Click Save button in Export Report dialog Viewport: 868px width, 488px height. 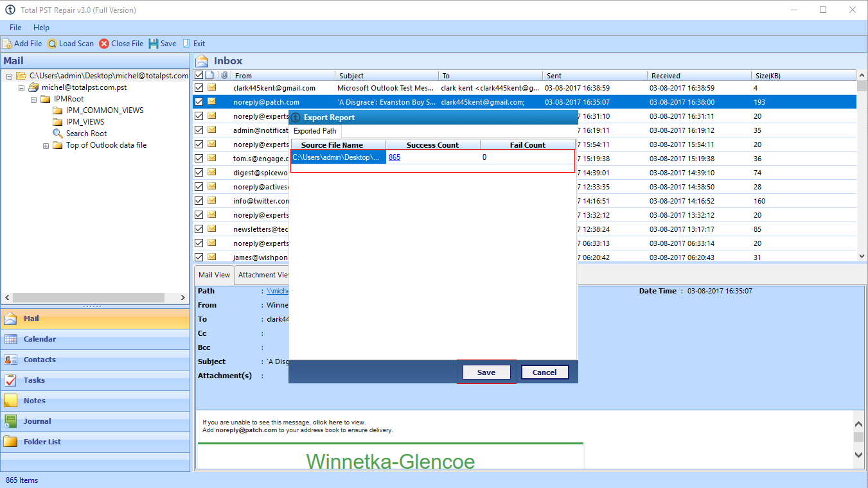pos(486,372)
